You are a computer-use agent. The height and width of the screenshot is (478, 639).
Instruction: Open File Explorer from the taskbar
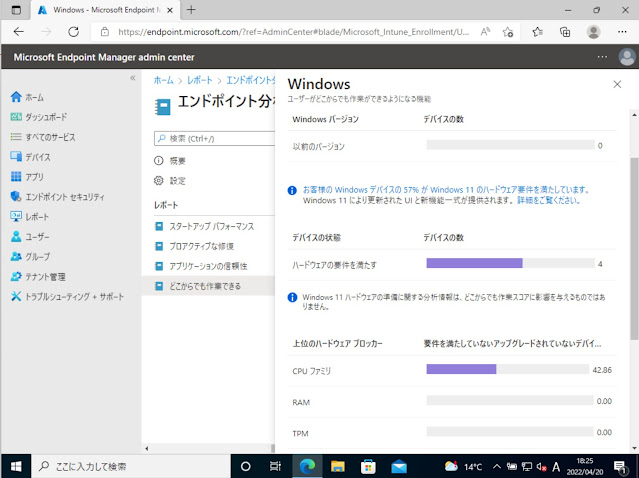338,466
